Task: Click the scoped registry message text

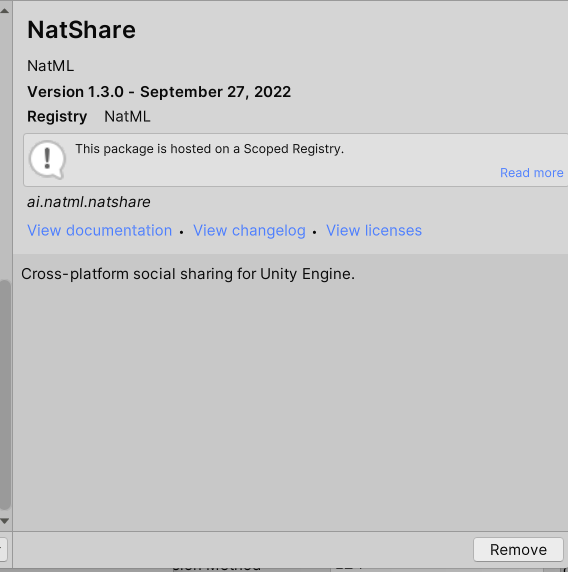Action: [209, 149]
